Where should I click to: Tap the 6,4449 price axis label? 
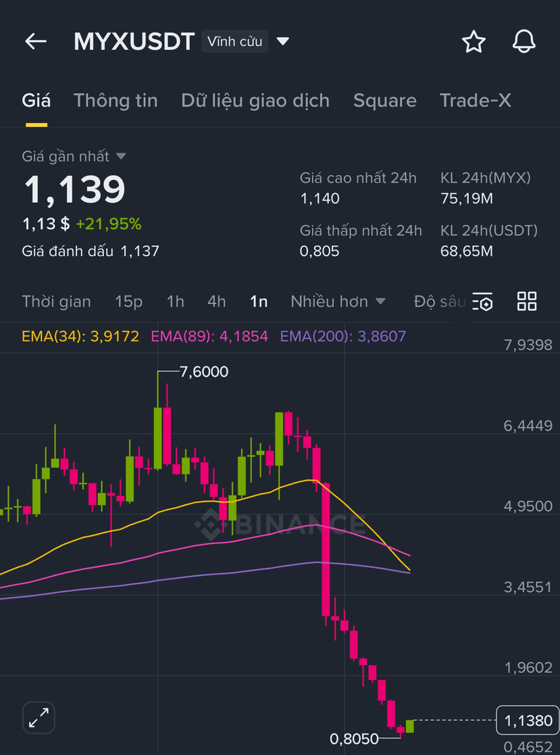528,426
